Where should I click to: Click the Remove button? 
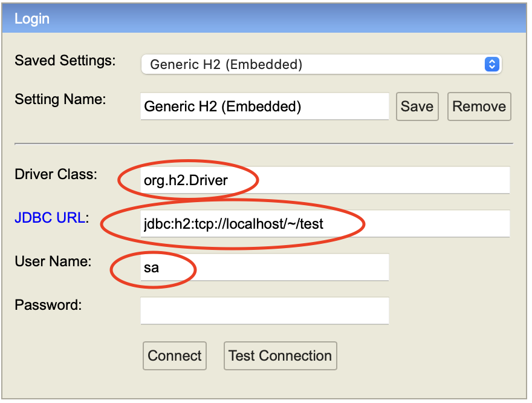479,106
